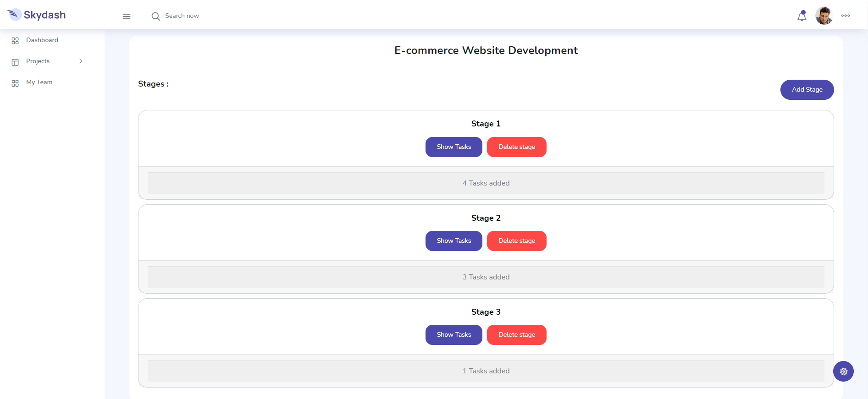Image resolution: width=868 pixels, height=399 pixels.
Task: Expand Stage 3 tasks with Show Tasks
Action: (x=453, y=335)
